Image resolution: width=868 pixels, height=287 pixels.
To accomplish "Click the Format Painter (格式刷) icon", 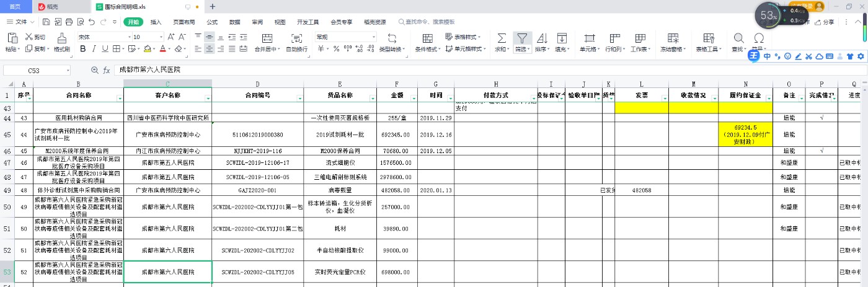I will (61, 38).
